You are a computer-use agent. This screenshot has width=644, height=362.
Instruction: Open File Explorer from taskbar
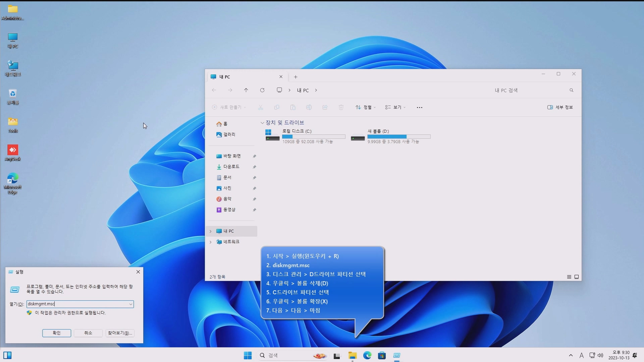(352, 356)
